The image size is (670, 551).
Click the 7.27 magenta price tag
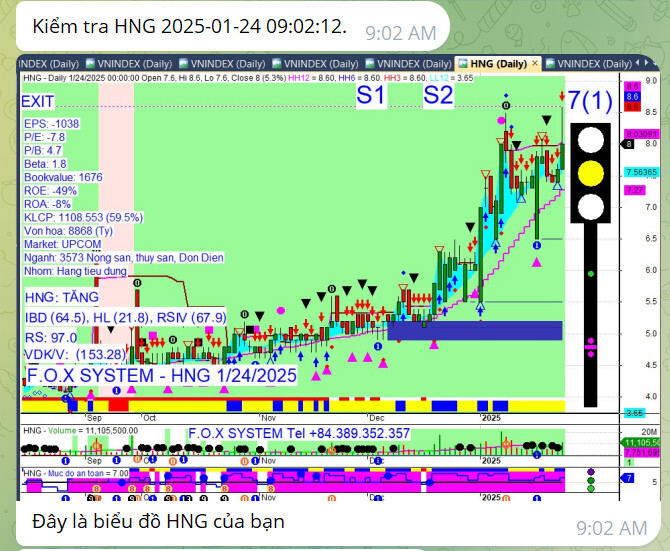(635, 191)
